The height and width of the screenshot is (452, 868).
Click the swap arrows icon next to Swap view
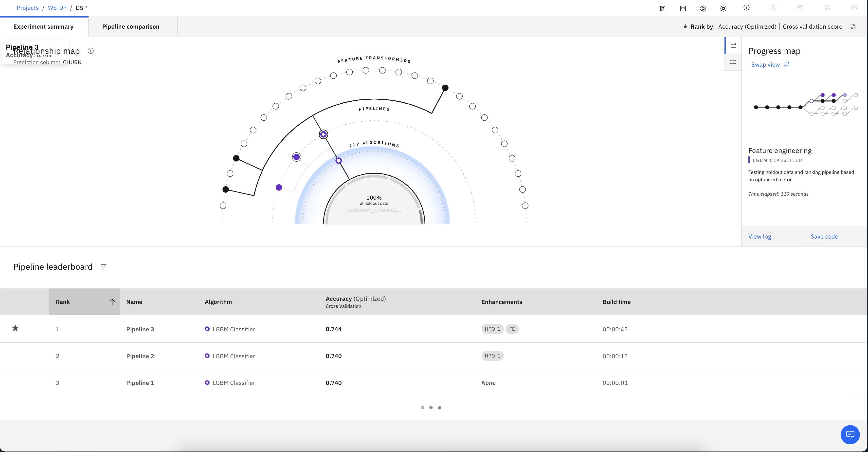click(x=786, y=64)
